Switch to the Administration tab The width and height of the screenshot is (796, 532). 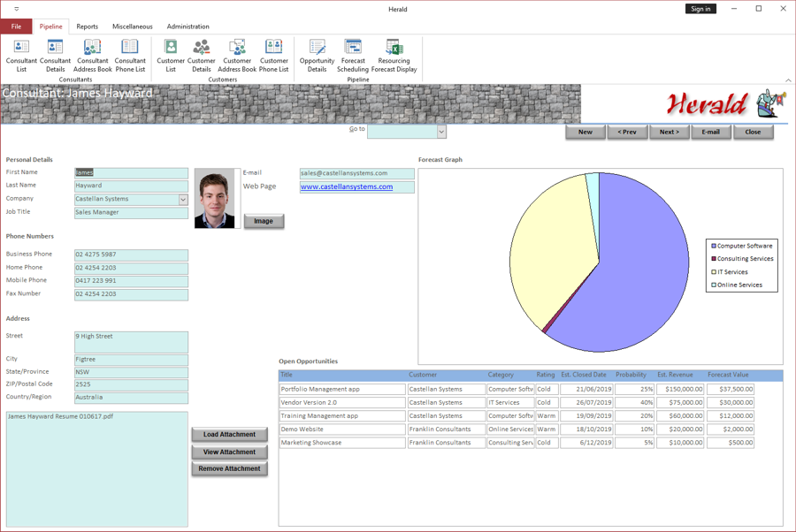coord(188,27)
